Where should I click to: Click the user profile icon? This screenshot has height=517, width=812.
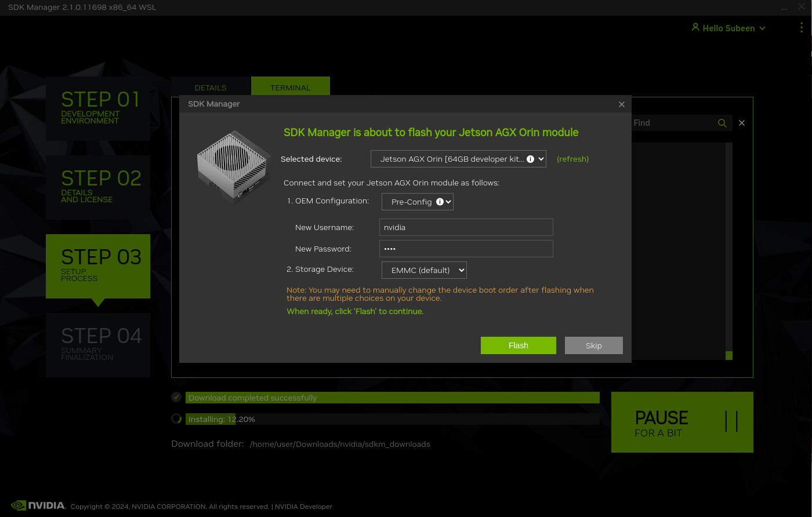[x=695, y=27]
